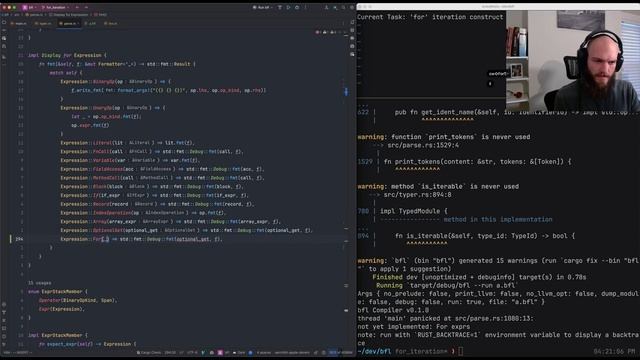Click the webcam video thumbnail
Screen dimensions: 640x360
[573, 61]
